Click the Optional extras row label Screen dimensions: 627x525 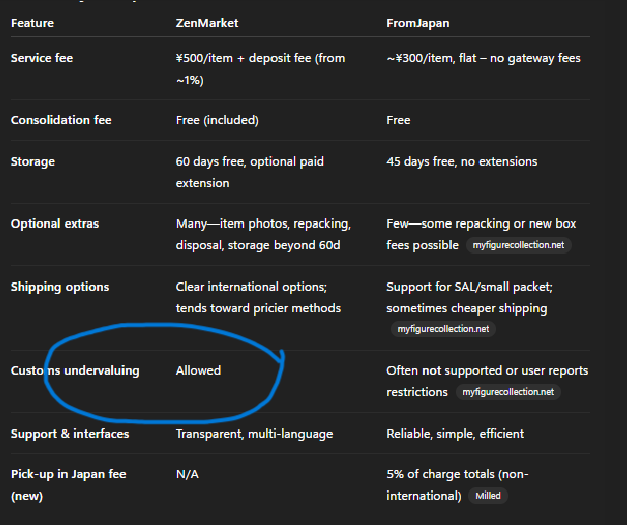coord(55,224)
